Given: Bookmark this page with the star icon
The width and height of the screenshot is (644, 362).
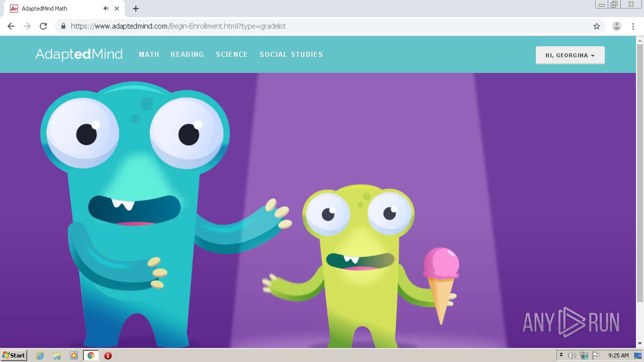Looking at the screenshot, I should [x=597, y=26].
